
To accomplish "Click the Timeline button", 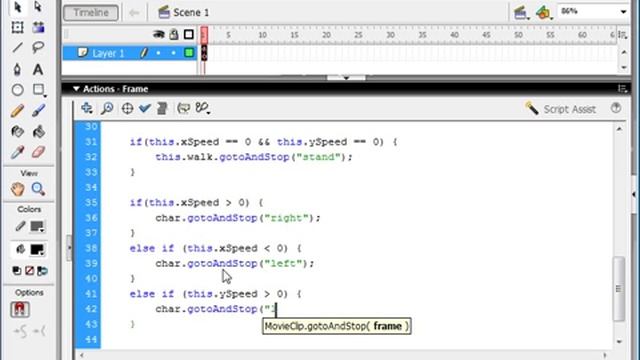I will (x=91, y=12).
